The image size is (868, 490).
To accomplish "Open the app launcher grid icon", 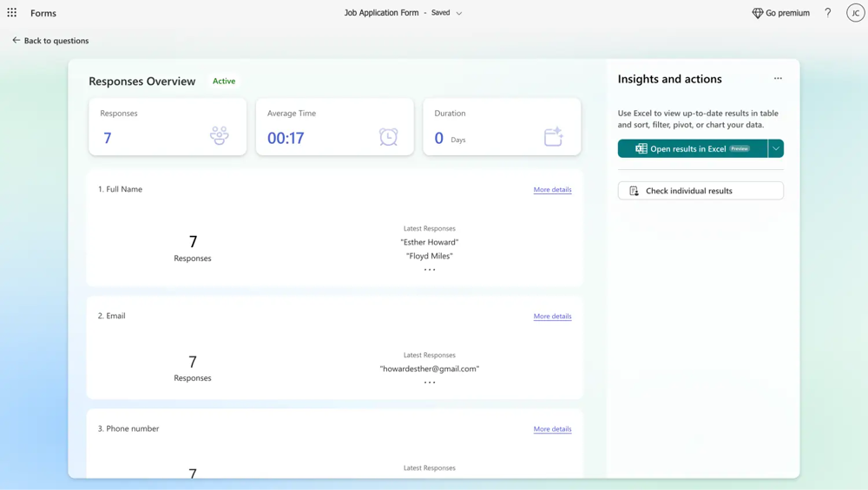I will pos(12,13).
